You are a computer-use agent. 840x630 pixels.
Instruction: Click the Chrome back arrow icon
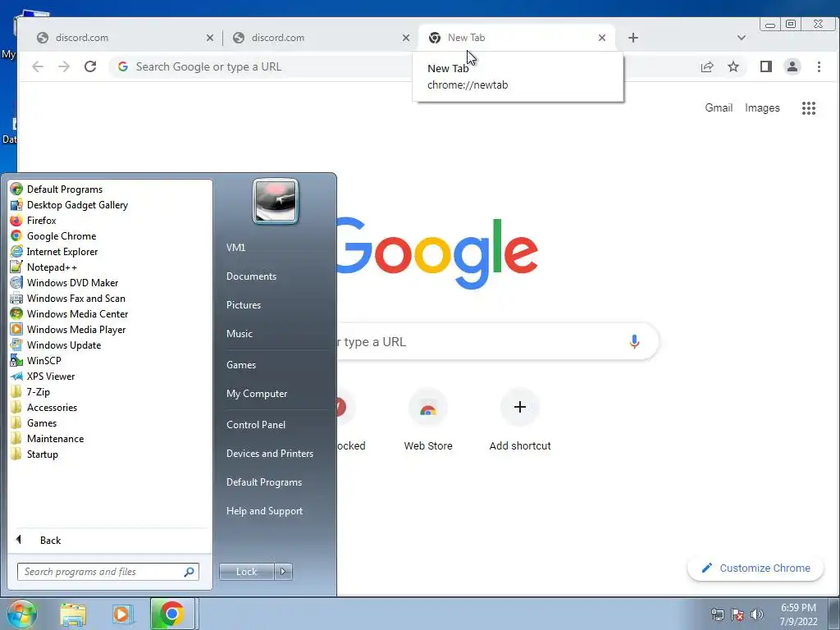[38, 66]
